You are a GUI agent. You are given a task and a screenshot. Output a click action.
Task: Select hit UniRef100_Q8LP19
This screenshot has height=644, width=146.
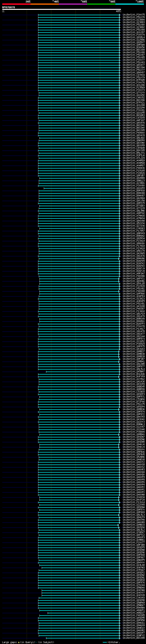(134, 314)
